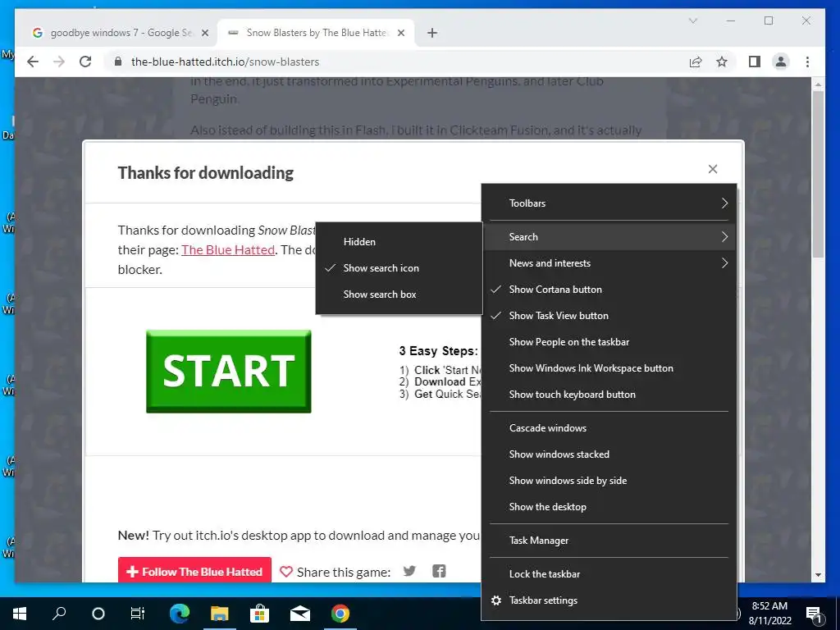The height and width of the screenshot is (630, 840).
Task: Open the Windows Start menu
Action: tap(20, 614)
